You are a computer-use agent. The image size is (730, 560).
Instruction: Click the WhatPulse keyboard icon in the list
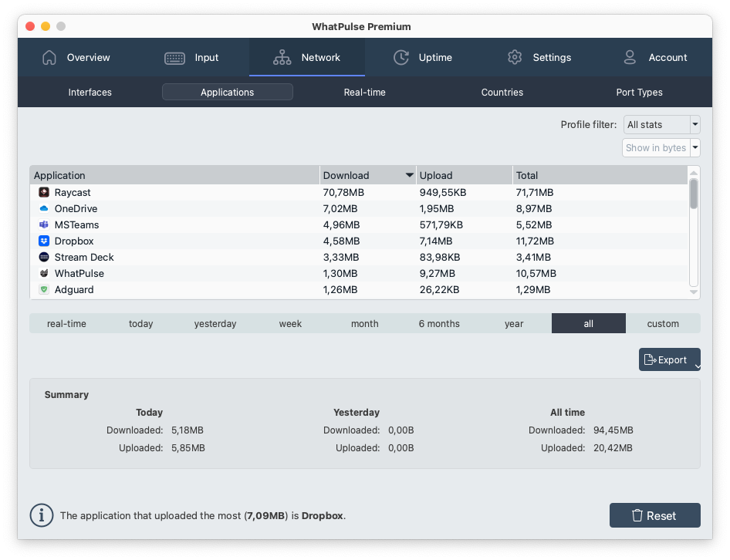(x=43, y=273)
